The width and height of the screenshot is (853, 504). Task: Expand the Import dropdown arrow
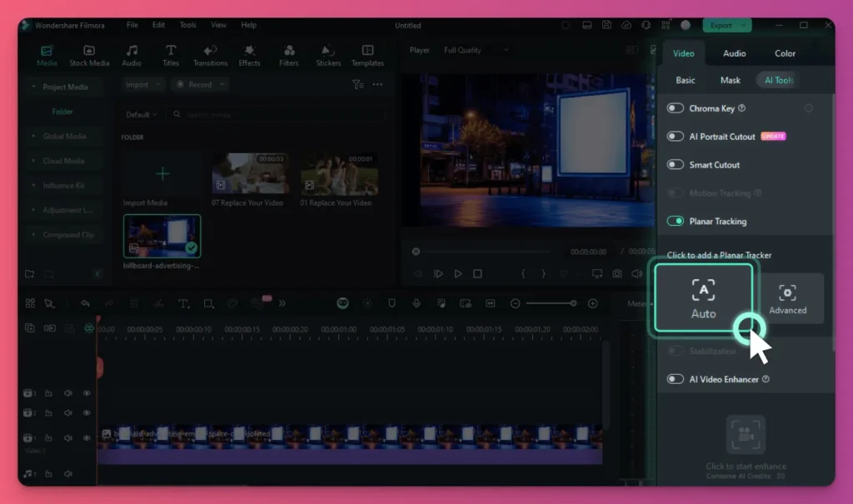pos(158,84)
